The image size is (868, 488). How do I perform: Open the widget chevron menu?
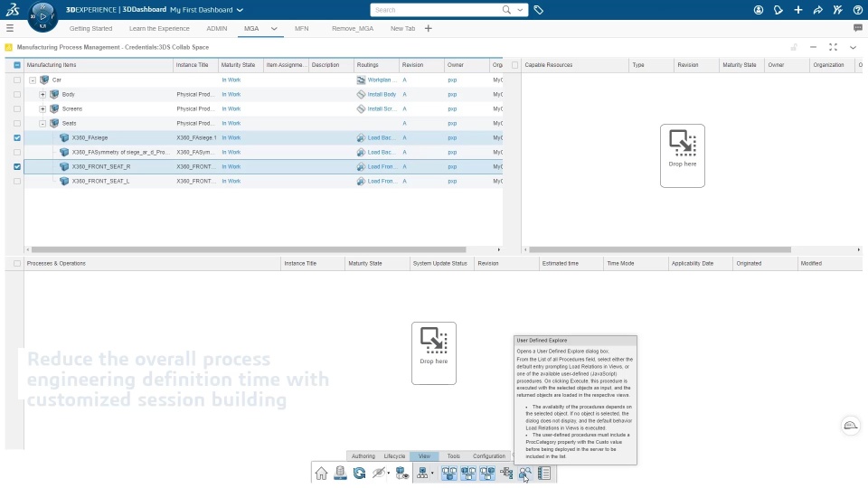853,48
